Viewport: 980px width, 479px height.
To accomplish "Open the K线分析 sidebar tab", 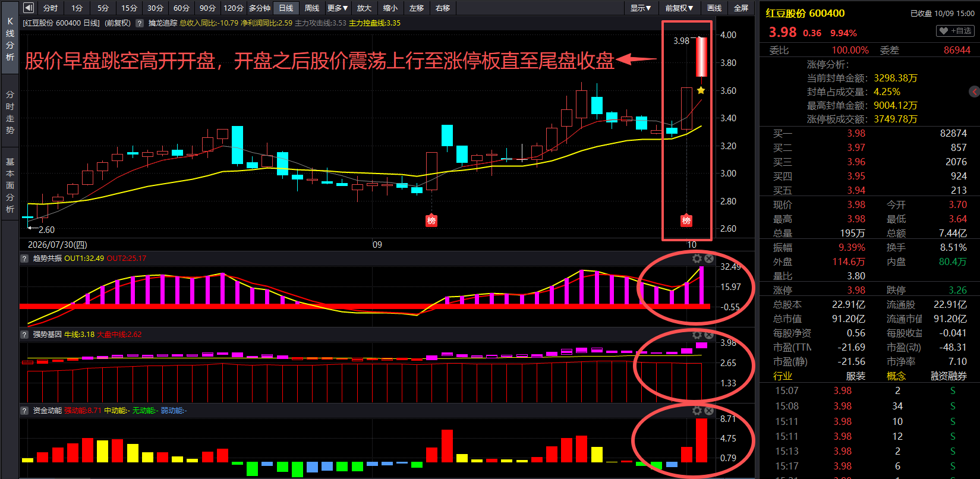I will coord(10,39).
